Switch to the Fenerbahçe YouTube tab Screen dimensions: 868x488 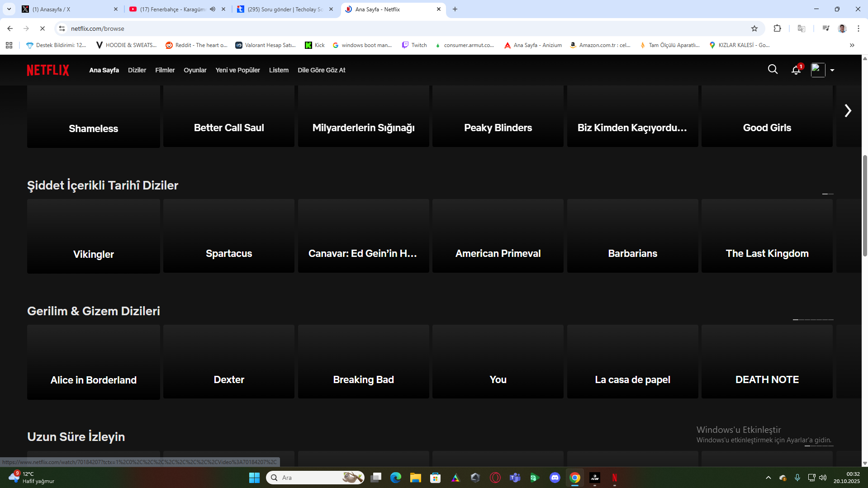[173, 9]
